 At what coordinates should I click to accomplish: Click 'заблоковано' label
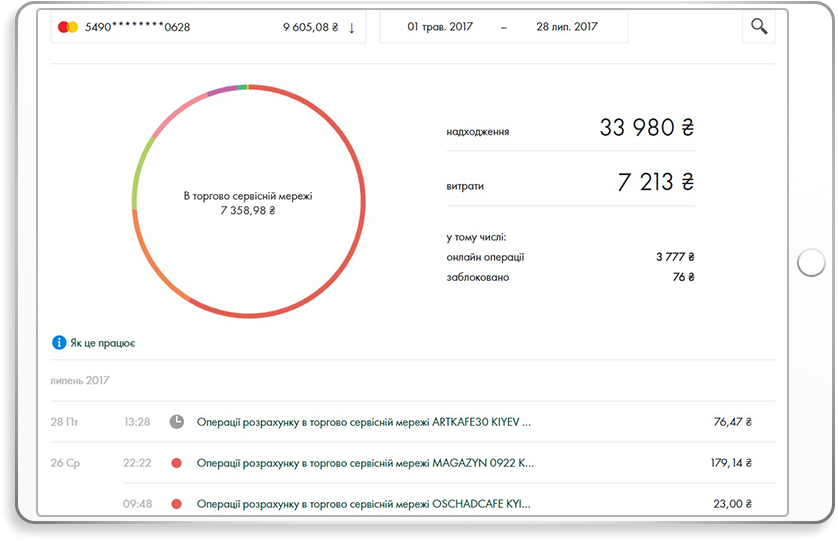pyautogui.click(x=478, y=277)
